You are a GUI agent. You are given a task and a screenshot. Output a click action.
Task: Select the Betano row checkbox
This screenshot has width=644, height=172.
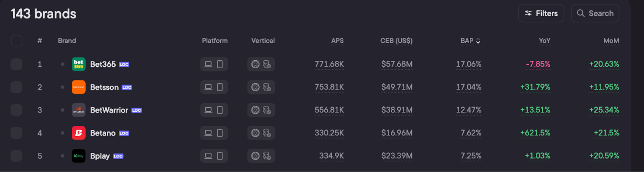(17, 133)
